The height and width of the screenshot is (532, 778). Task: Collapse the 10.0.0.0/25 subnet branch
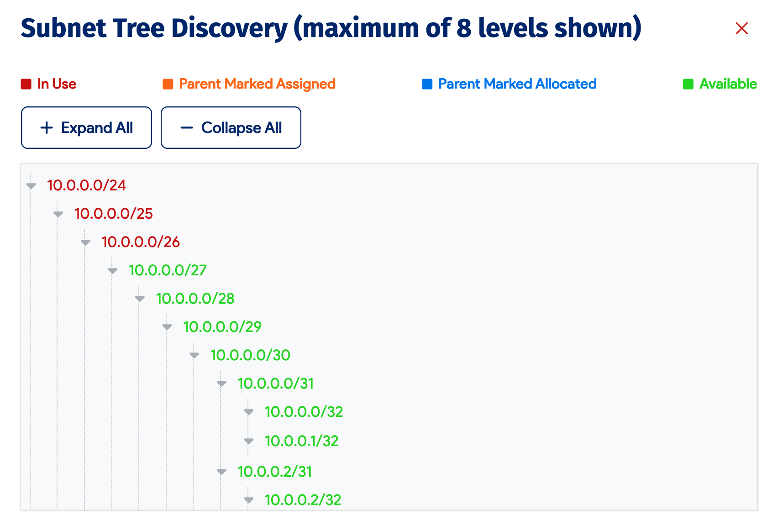point(58,214)
